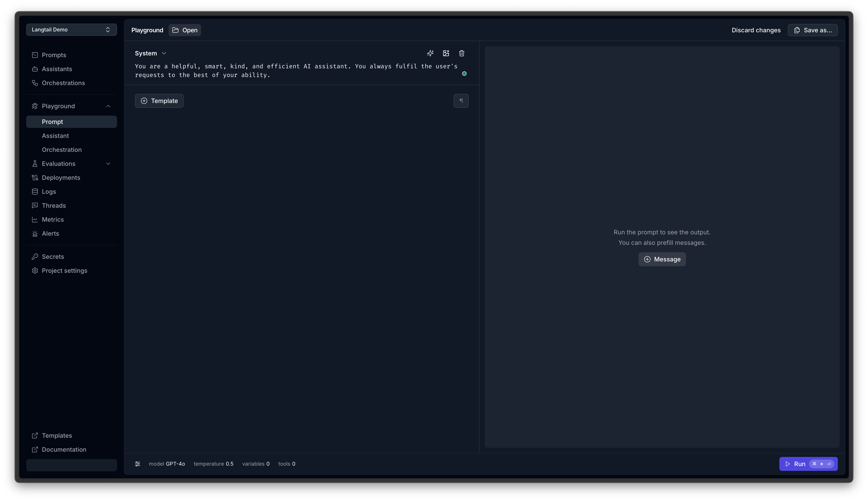Click the add image icon in System message
This screenshot has width=868, height=501.
pos(446,53)
